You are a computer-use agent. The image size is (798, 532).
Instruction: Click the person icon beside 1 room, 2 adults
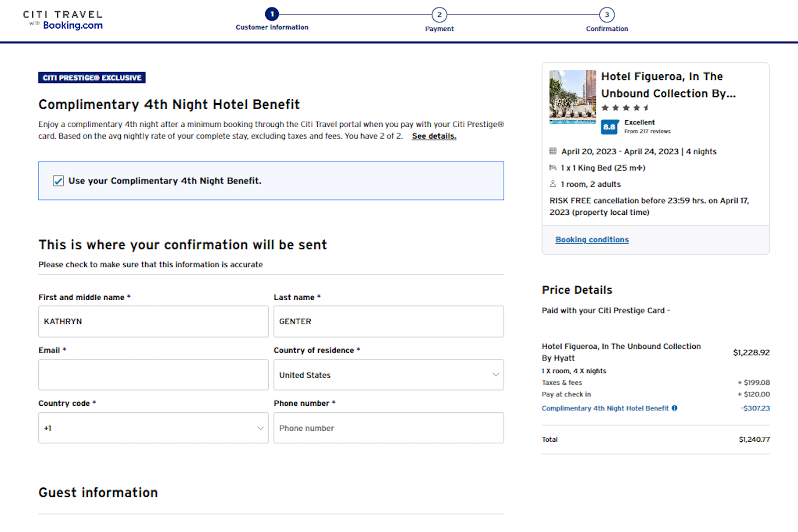[x=553, y=184]
